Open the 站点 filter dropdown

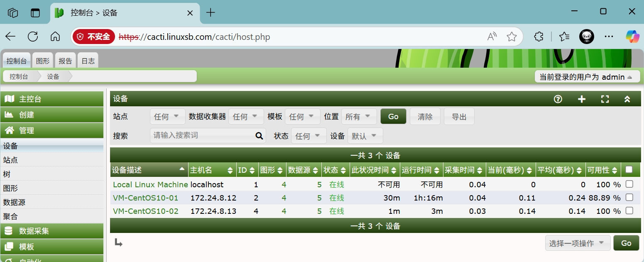(x=167, y=117)
